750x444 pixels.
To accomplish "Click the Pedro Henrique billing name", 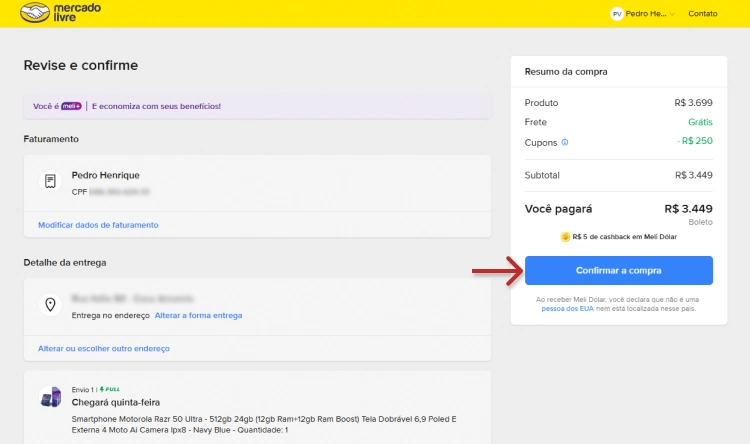I will pyautogui.click(x=106, y=175).
